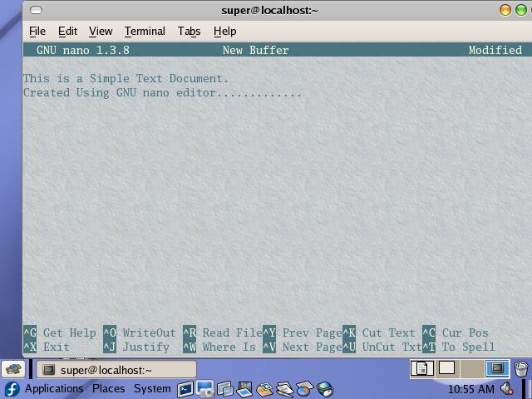The height and width of the screenshot is (399, 532).
Task: Launch the pie chart presentation icon
Action: (305, 389)
